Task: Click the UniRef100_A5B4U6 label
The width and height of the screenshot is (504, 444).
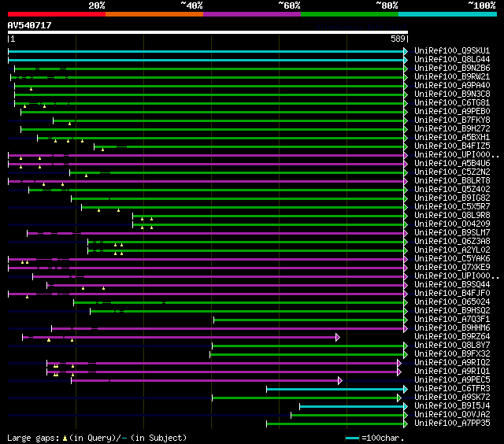Action: point(452,164)
